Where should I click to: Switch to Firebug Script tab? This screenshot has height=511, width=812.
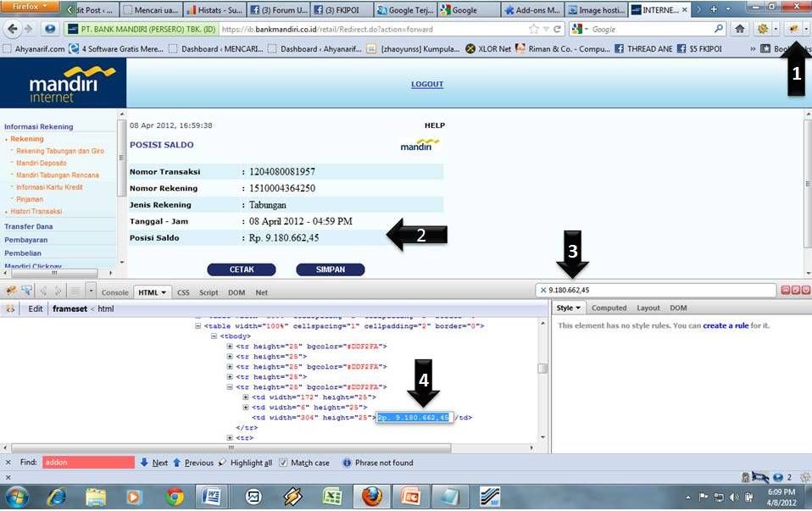[x=209, y=292]
